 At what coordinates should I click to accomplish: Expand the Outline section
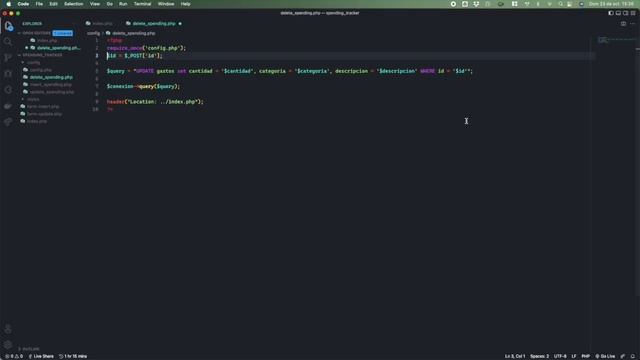(29, 349)
